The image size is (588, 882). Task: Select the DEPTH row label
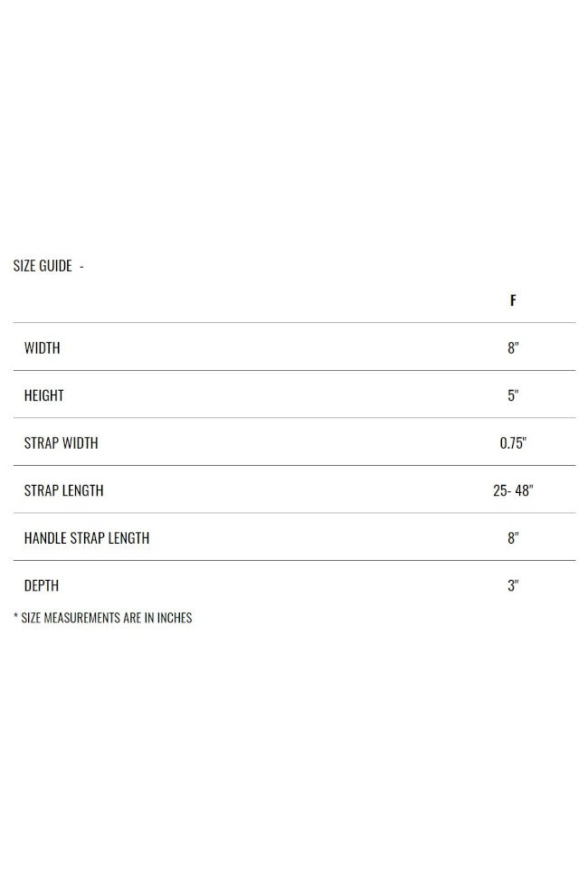41,585
